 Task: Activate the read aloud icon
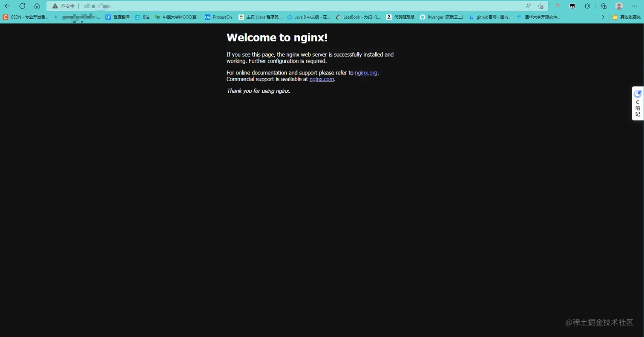528,6
